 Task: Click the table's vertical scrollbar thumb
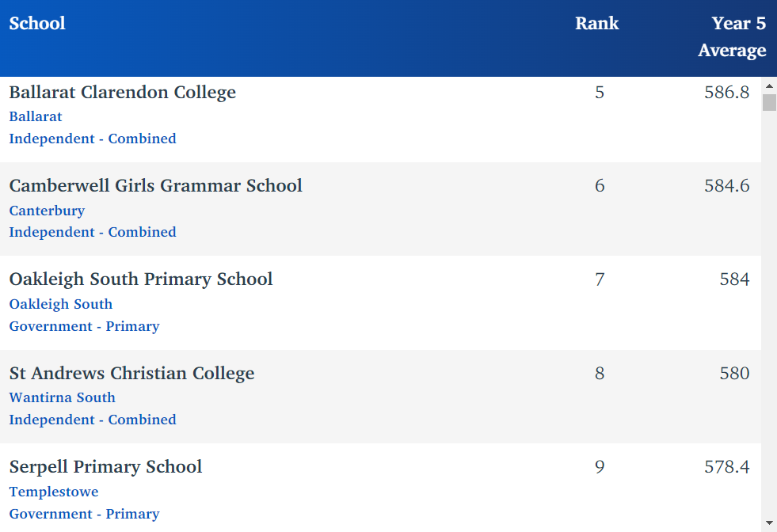(769, 103)
